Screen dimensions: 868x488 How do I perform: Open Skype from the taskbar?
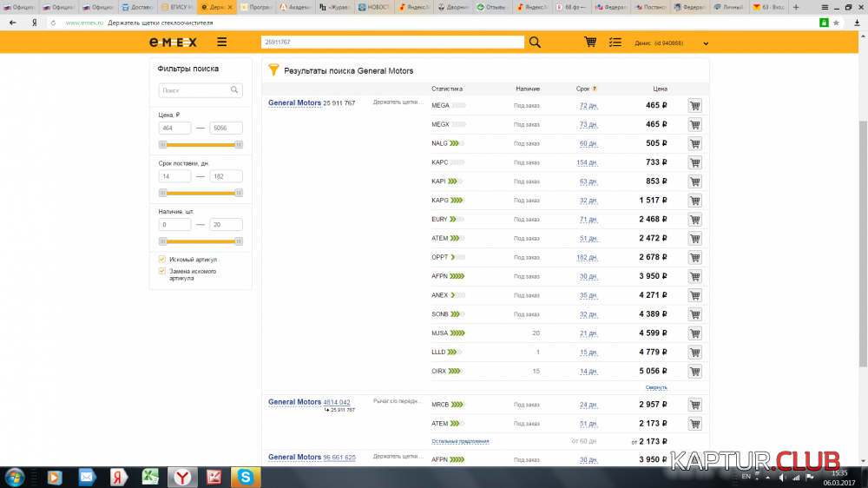click(x=246, y=477)
